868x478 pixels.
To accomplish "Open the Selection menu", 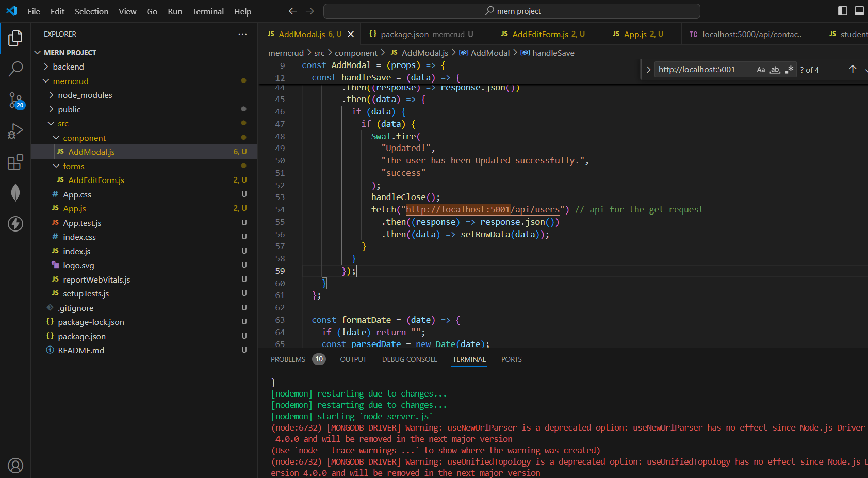I will click(91, 11).
